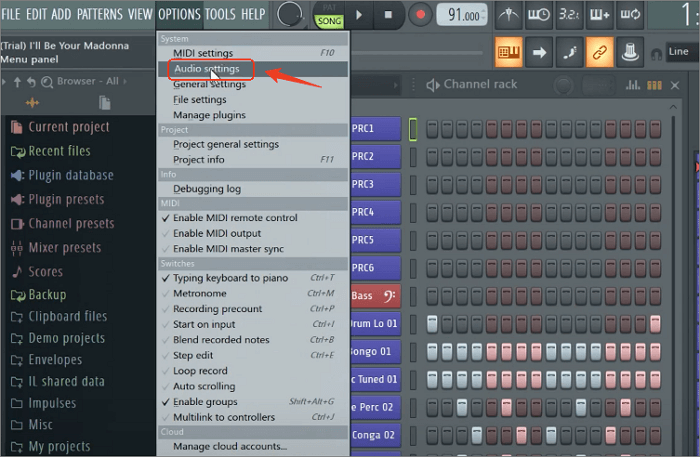Expand Mixer presets in browser
Image resolution: width=700 pixels, height=457 pixels.
coord(56,248)
